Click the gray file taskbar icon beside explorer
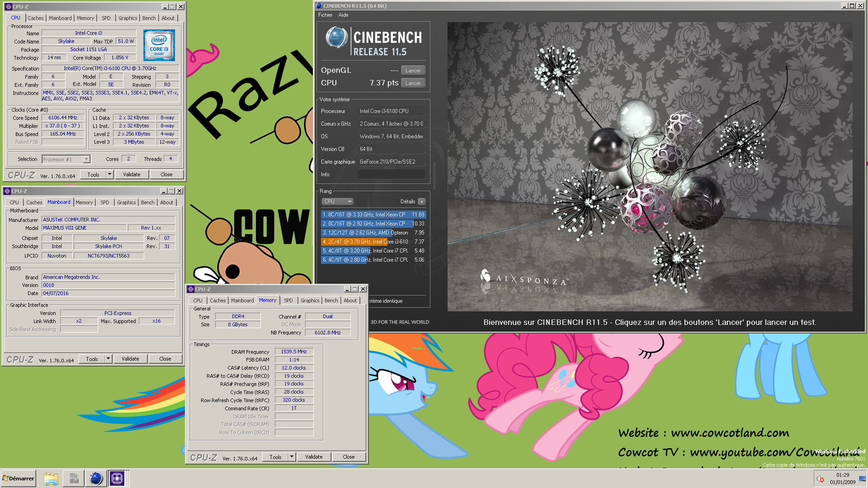 click(74, 479)
